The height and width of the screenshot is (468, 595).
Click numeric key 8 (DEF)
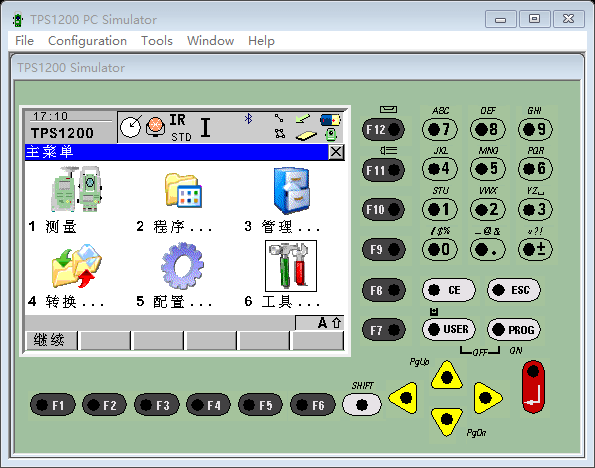[x=488, y=129]
